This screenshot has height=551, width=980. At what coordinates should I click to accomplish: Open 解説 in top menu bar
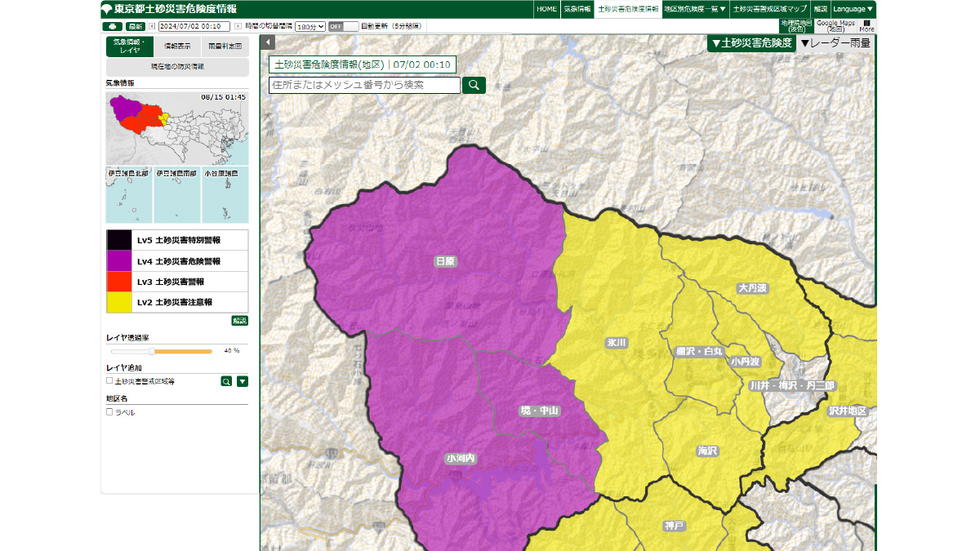coord(821,9)
